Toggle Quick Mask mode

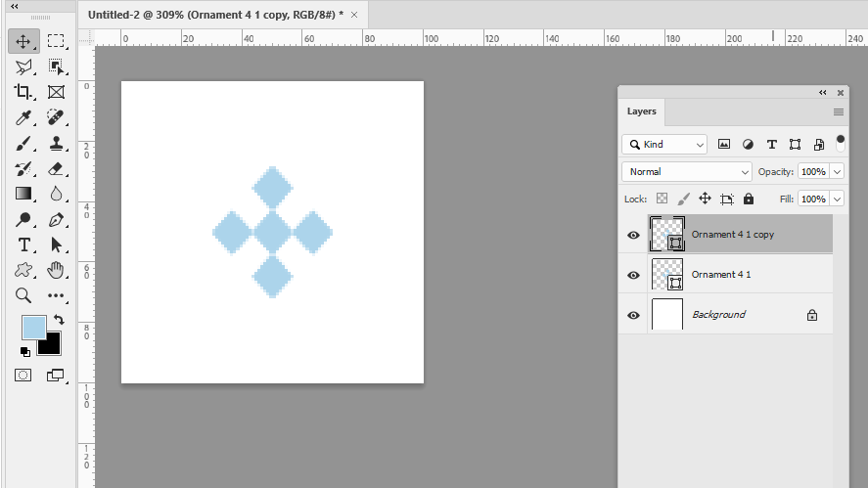(x=23, y=376)
